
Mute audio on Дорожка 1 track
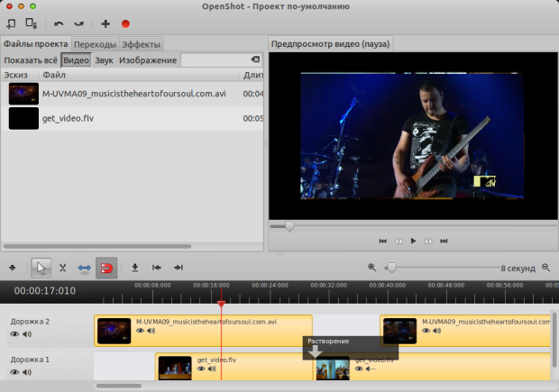point(27,372)
